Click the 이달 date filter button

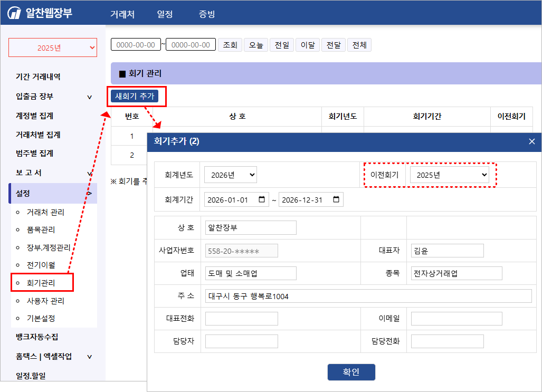point(308,45)
